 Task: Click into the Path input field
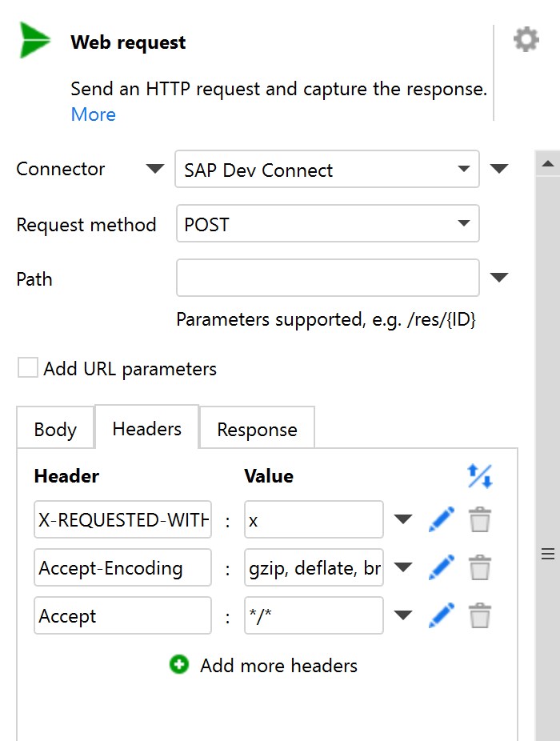pyautogui.click(x=327, y=278)
